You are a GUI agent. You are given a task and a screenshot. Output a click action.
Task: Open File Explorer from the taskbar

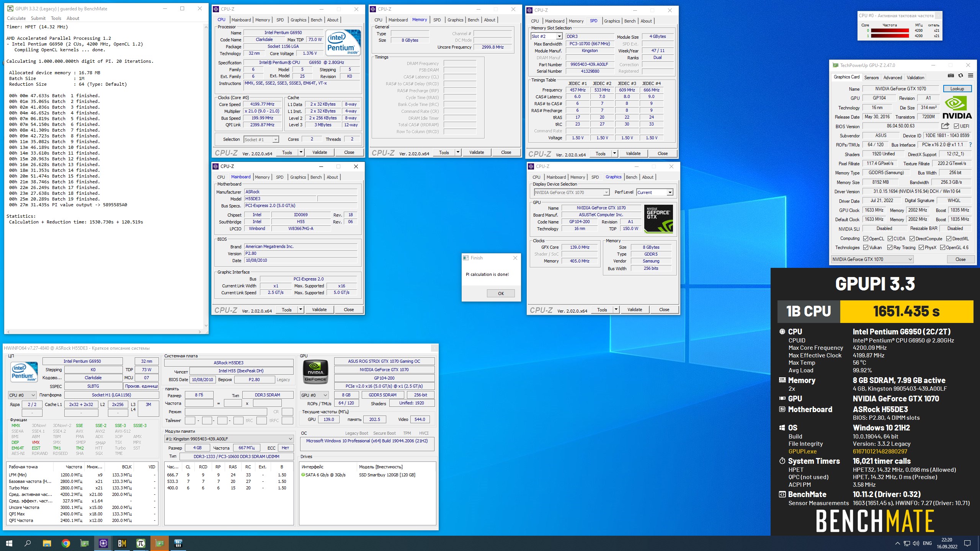pyautogui.click(x=47, y=543)
